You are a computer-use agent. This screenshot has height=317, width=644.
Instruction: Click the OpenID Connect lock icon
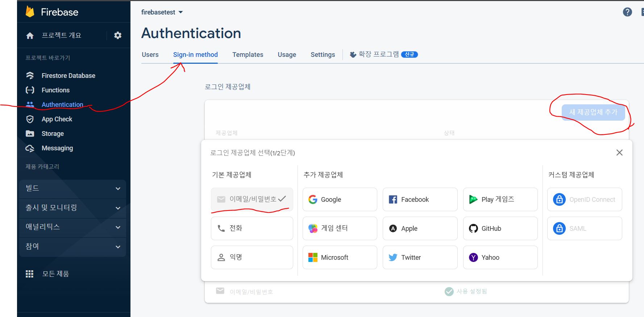tap(559, 199)
